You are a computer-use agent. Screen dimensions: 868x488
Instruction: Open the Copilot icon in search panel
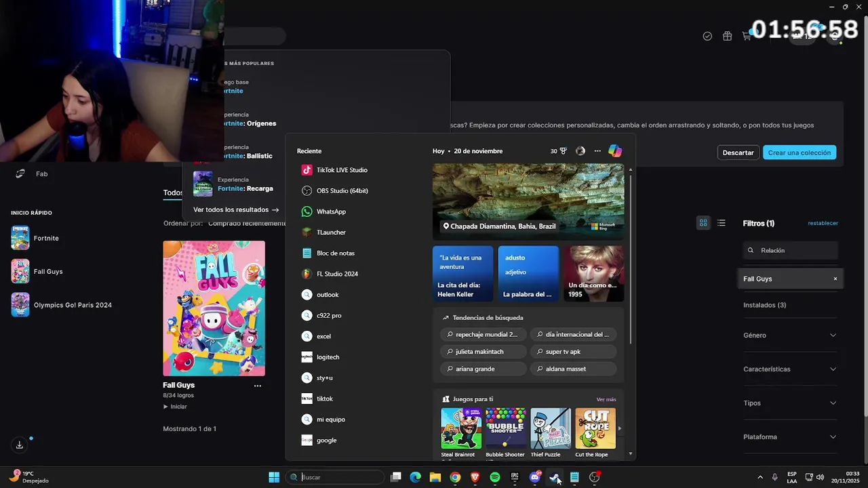[615, 150]
